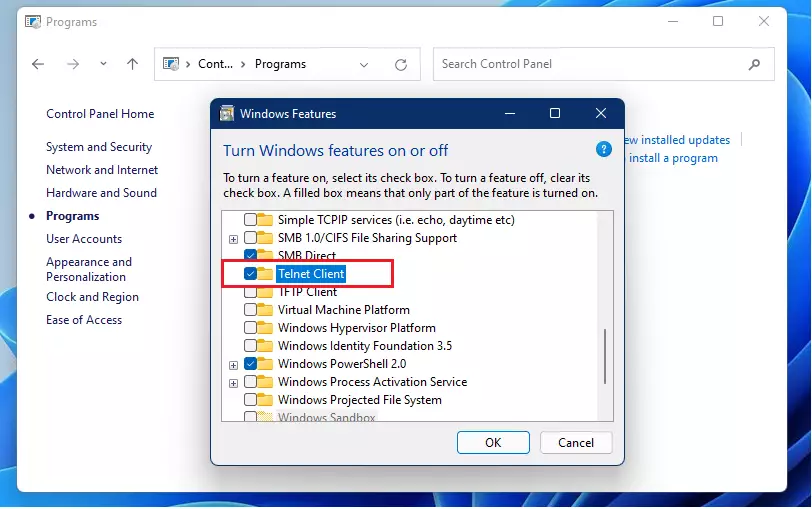Open Ease of Access category
This screenshot has width=812, height=509.
click(x=84, y=320)
